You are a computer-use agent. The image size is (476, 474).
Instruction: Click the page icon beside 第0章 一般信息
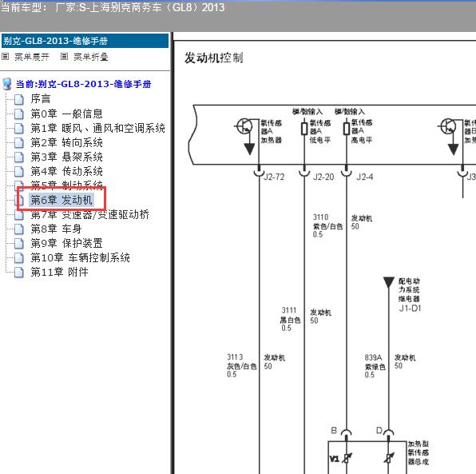19,114
